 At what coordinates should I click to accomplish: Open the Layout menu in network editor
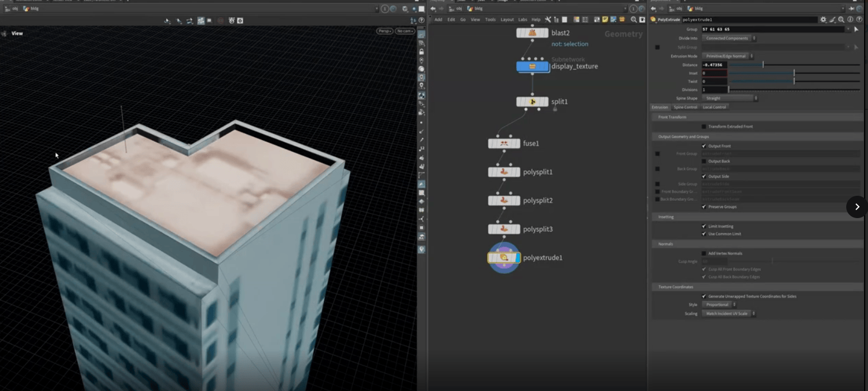pos(507,20)
